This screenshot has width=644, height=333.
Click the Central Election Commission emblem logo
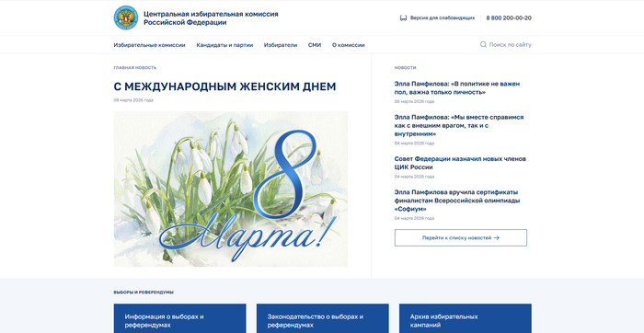[126, 17]
